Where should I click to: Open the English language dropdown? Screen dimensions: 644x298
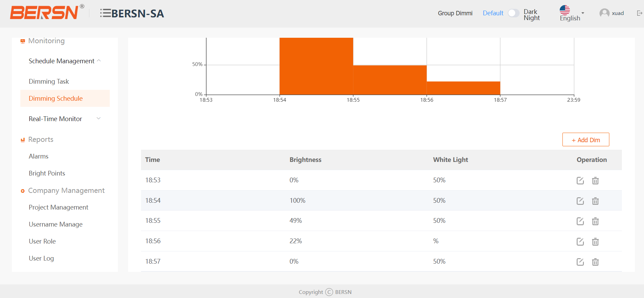(572, 14)
